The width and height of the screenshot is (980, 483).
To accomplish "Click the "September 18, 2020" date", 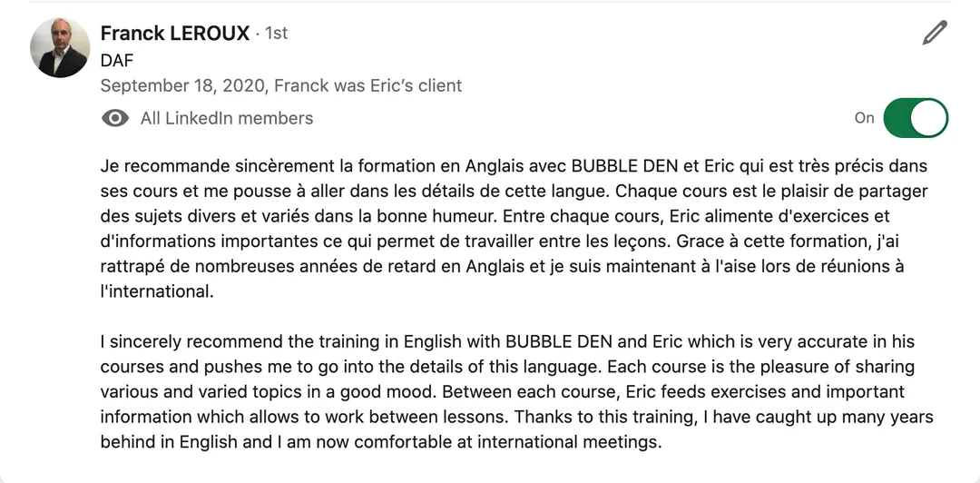I will (x=182, y=85).
